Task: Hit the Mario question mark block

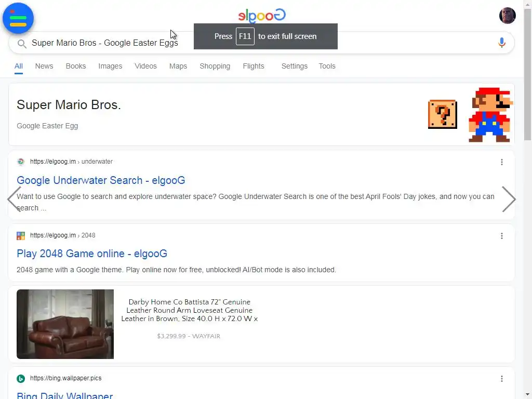Action: click(x=443, y=114)
